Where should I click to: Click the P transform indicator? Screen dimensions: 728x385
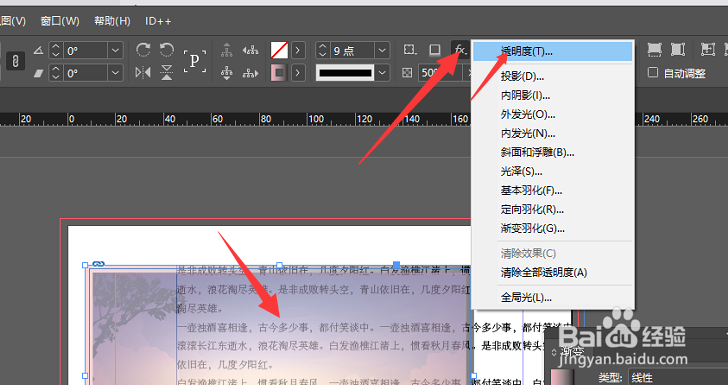click(x=195, y=61)
